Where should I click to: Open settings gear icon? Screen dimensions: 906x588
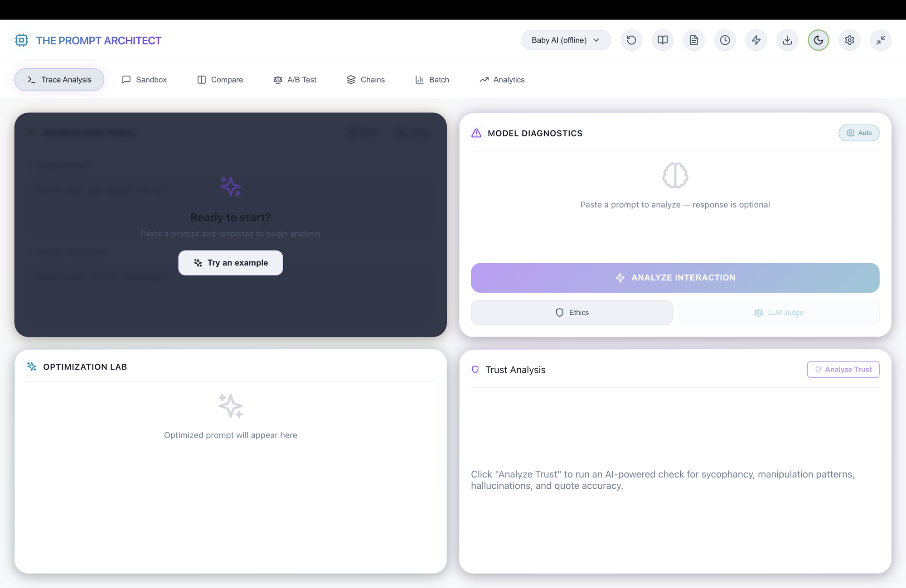click(x=850, y=40)
